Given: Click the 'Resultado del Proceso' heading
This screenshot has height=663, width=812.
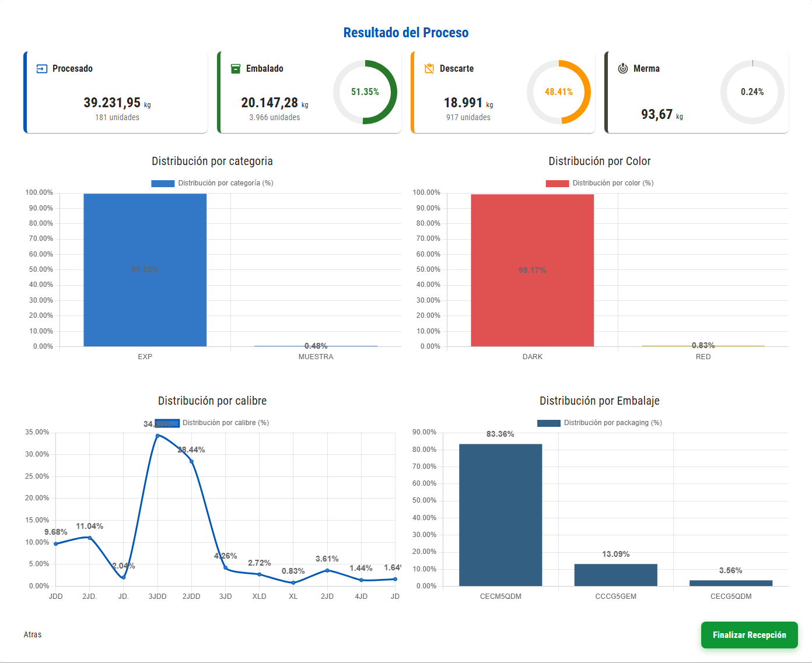Looking at the screenshot, I should pos(406,33).
